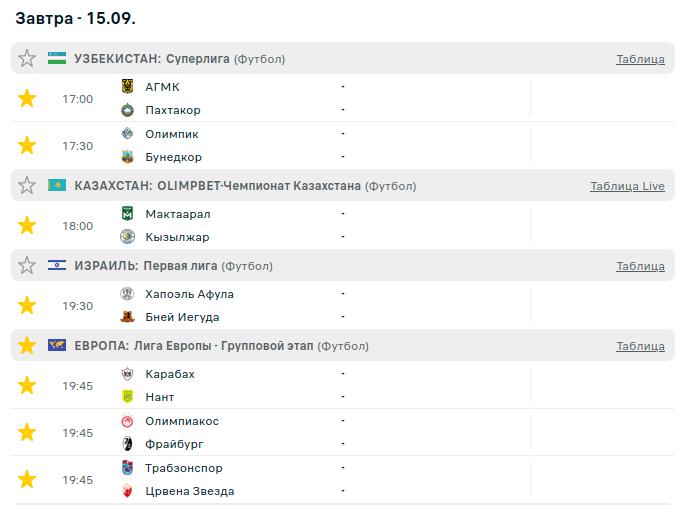
Task: Open Таблица link for Europa League
Action: pos(640,346)
